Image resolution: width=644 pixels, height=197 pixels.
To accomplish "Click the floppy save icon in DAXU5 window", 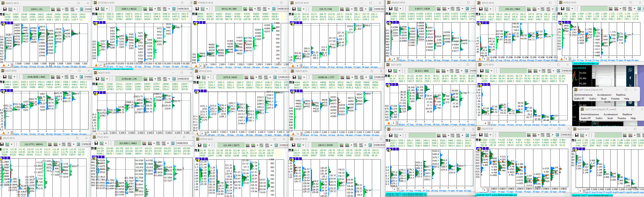I will coord(5,9).
